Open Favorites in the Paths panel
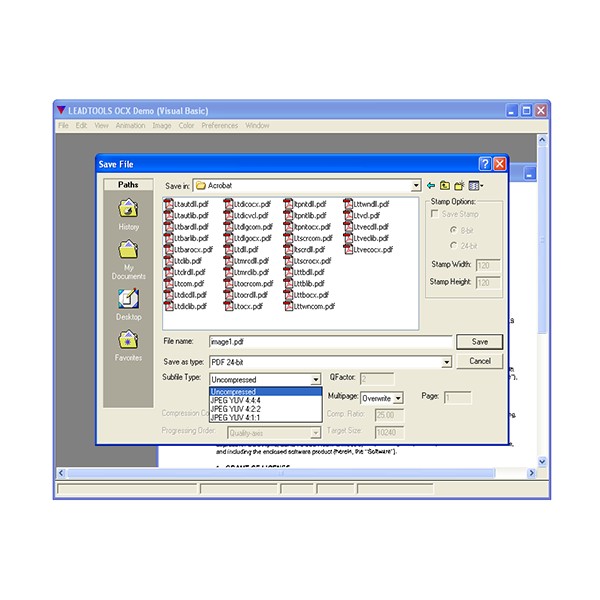This screenshot has width=600, height=600. [x=129, y=341]
